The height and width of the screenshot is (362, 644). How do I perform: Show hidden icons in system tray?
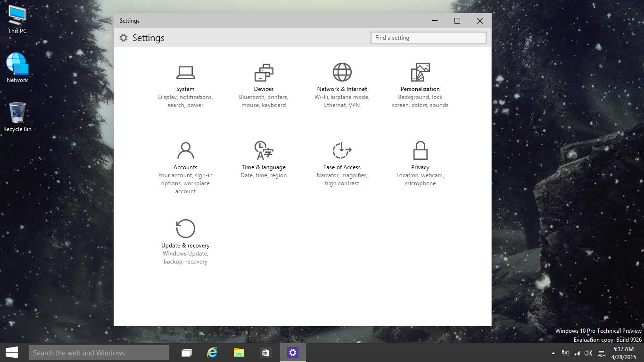pyautogui.click(x=553, y=353)
